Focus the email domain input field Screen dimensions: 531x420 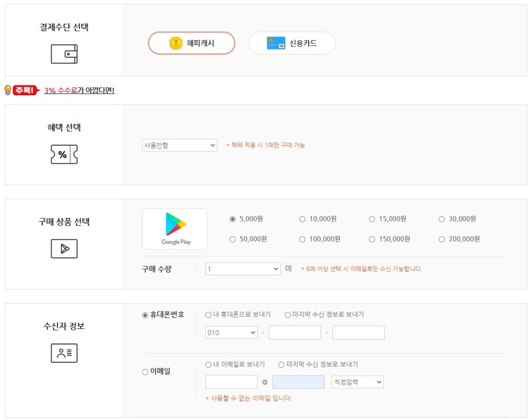[x=298, y=382]
